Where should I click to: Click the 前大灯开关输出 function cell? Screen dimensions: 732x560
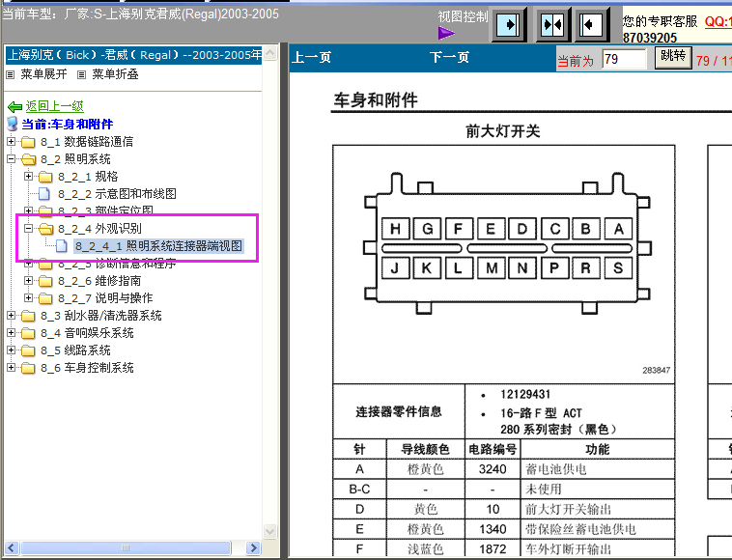[x=598, y=509]
